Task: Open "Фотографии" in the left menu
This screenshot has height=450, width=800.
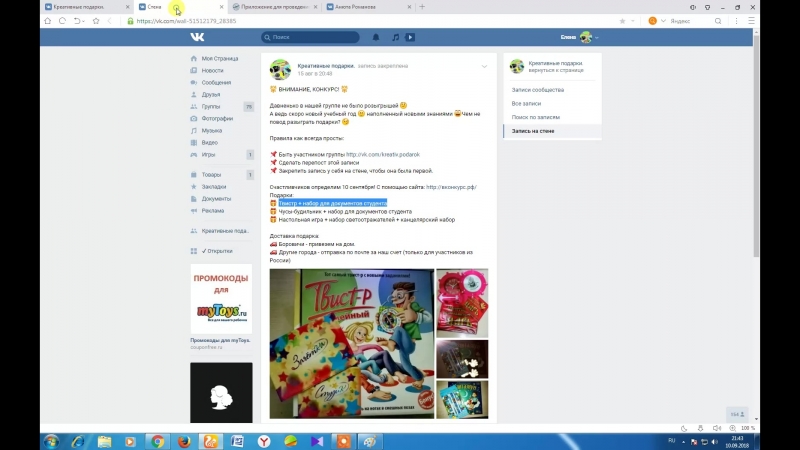Action: pos(217,118)
